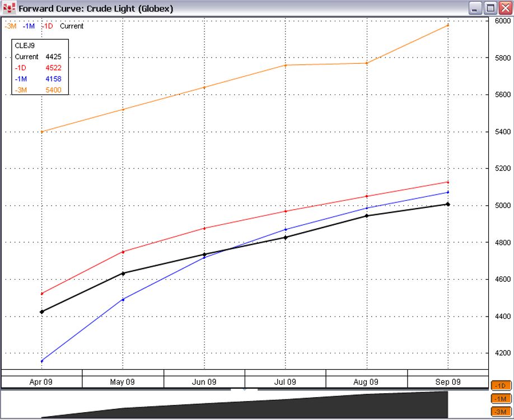
Task: Click the blue -1M point at May 09
Action: [x=123, y=300]
